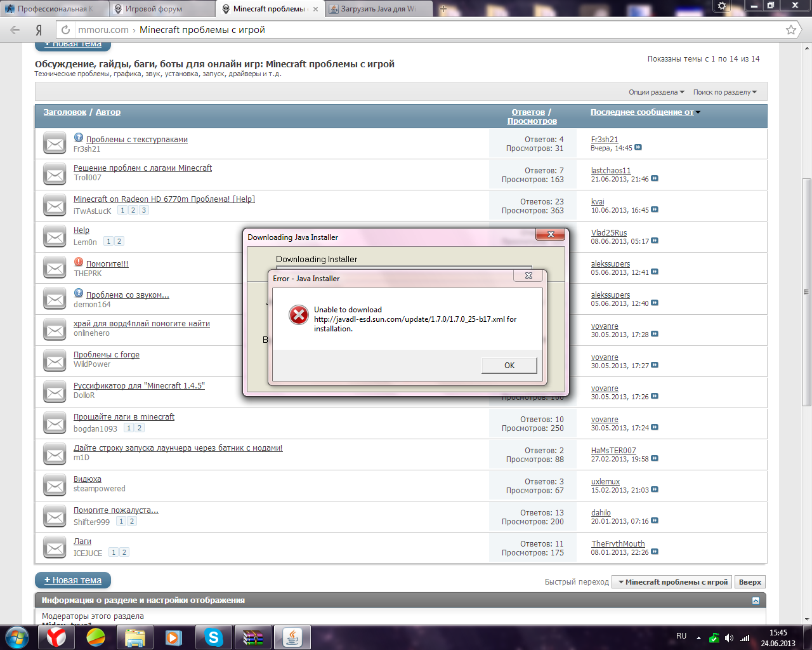Viewport: 812px width, 650px height.
Task: Click the red exclamation icon beside Помогите!!!
Action: tap(79, 262)
